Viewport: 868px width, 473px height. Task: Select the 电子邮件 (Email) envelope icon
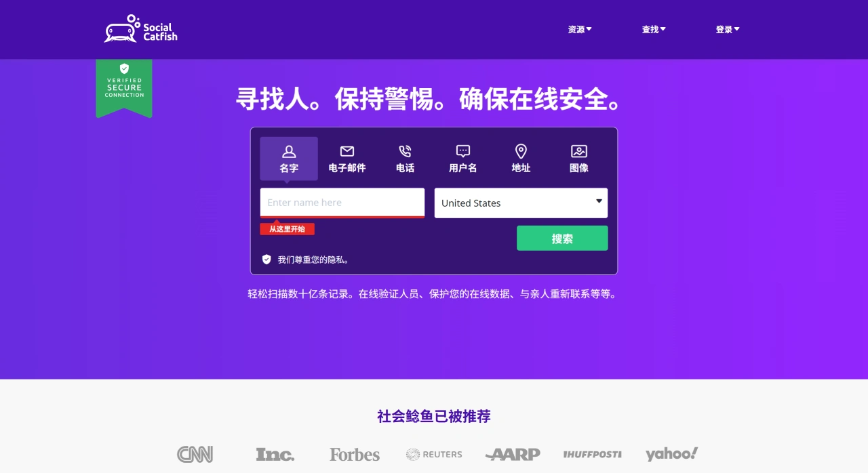click(x=347, y=151)
